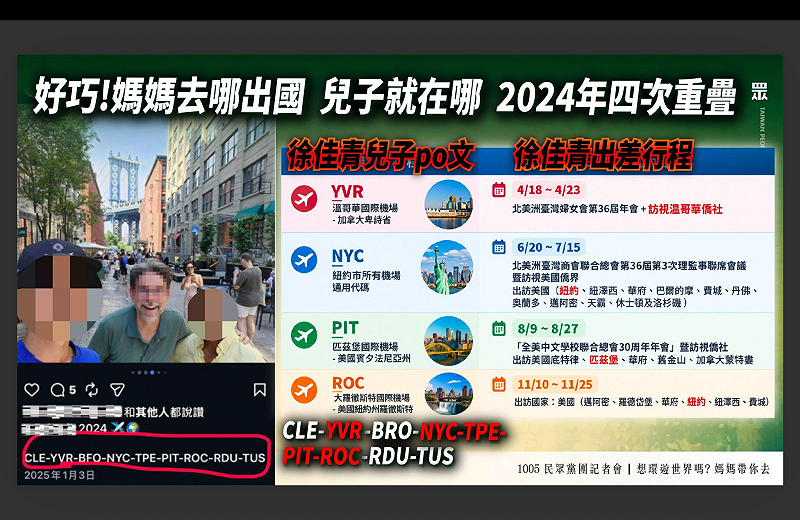Open comments via the speech bubble icon
Screen dimensions: 800x520
pos(58,390)
